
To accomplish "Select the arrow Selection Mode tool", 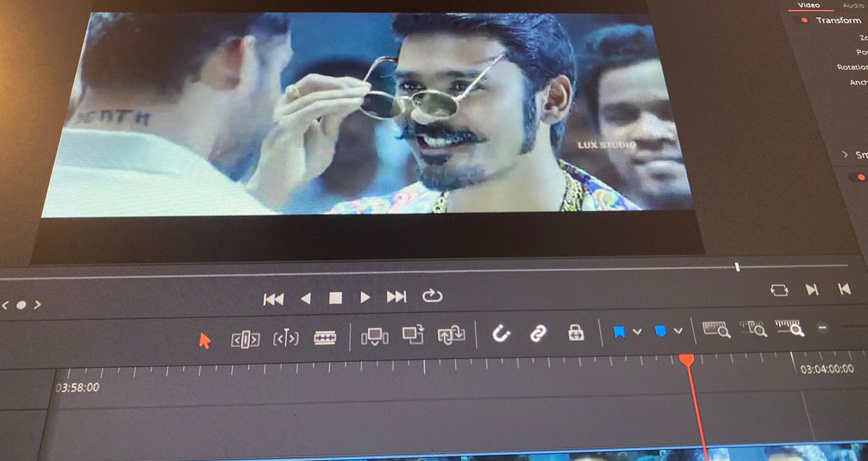I will click(205, 340).
